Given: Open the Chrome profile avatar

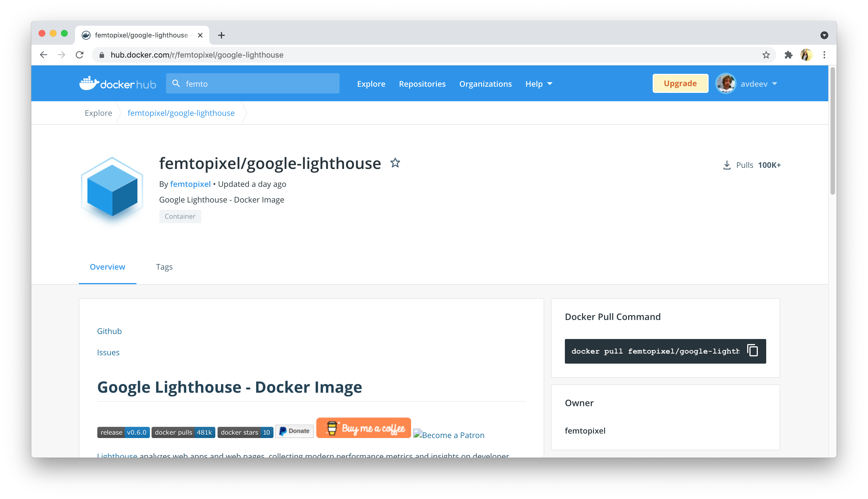Looking at the screenshot, I should coord(806,55).
